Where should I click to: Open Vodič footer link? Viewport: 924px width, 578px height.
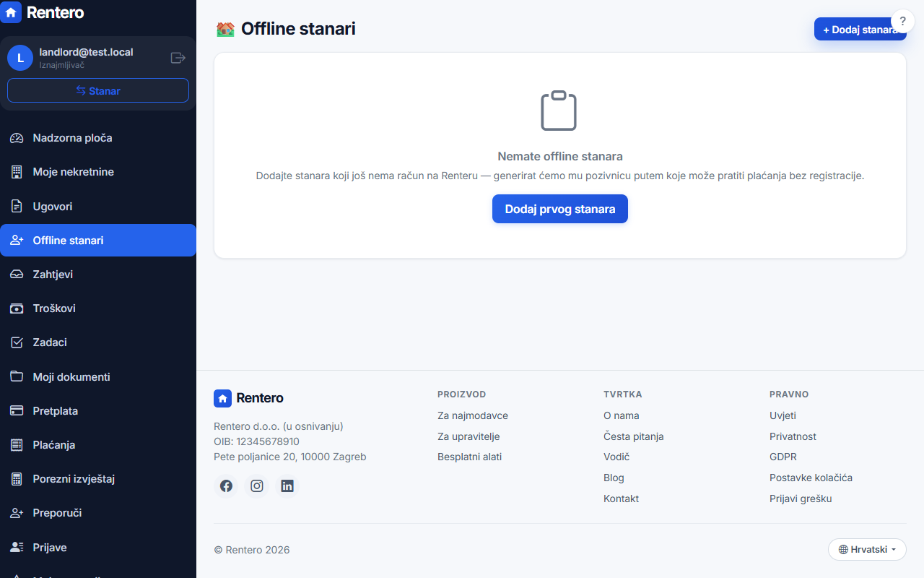click(616, 457)
